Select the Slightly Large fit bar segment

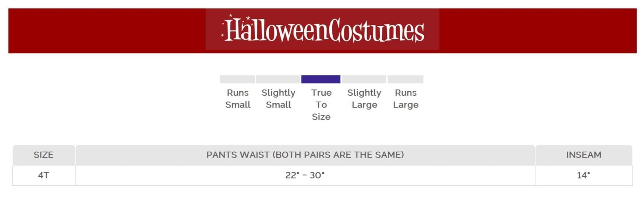[364, 79]
